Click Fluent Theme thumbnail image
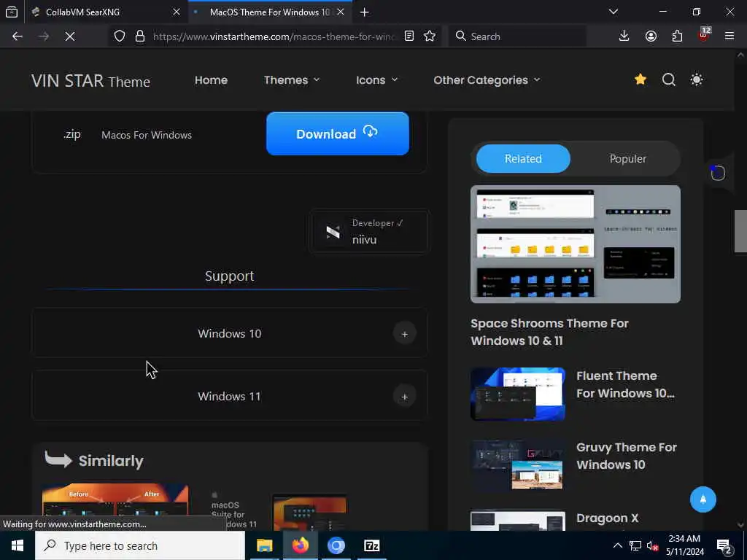Screen dimensions: 747x560 (x=518, y=394)
